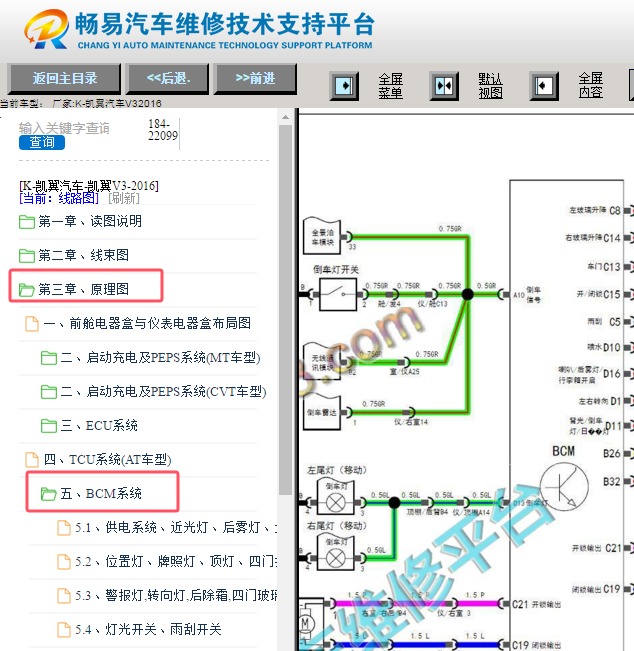Collapse 五、BCM系统 folder

point(101,494)
